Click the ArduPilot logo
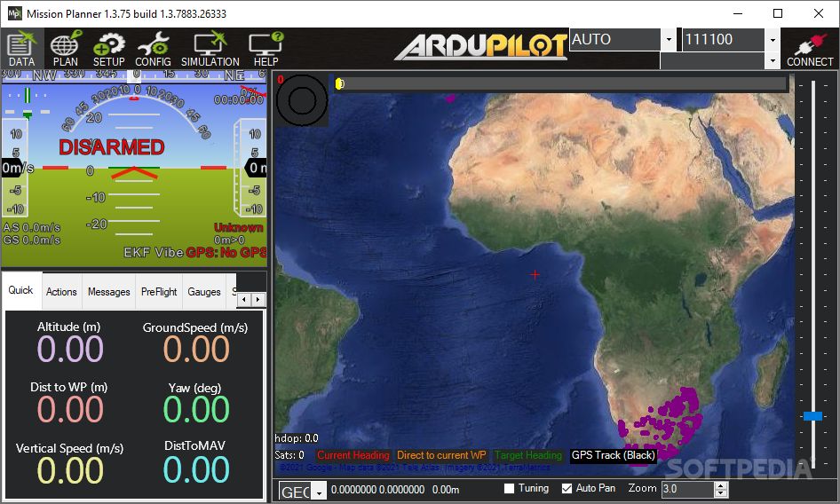Screen dimensions: 840x504 480,47
